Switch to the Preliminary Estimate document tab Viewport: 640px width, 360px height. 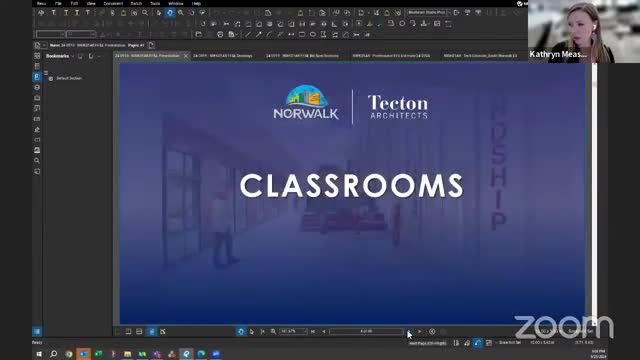[x=391, y=56]
